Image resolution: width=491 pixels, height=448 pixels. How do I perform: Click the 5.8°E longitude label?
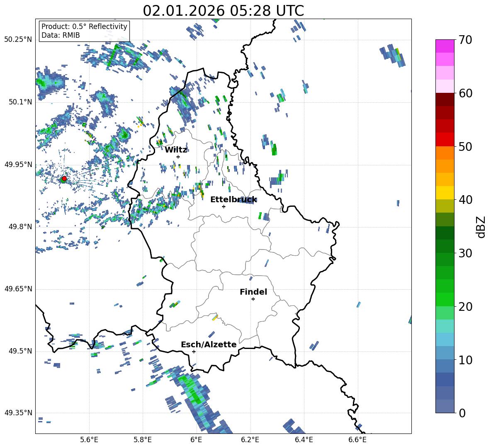pos(143,440)
